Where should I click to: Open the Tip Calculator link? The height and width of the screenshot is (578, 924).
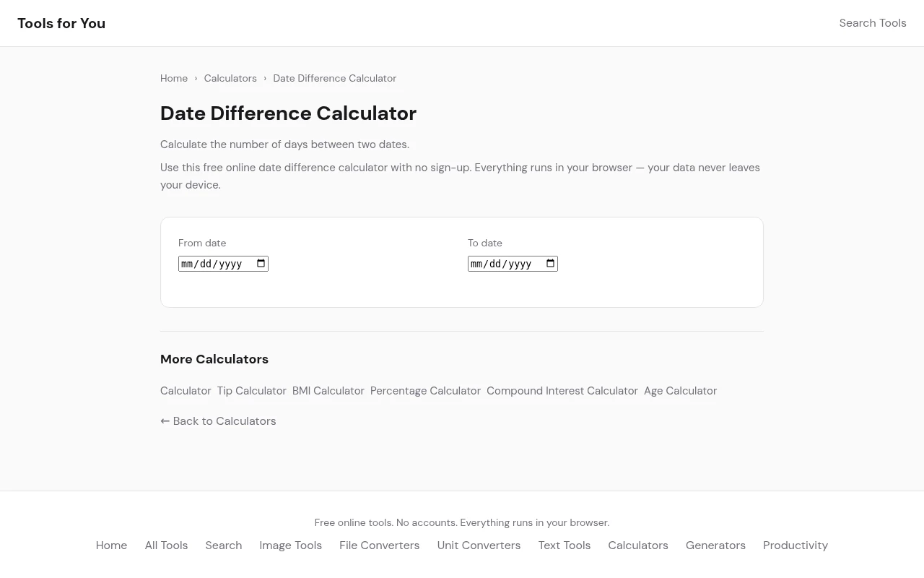pos(251,391)
